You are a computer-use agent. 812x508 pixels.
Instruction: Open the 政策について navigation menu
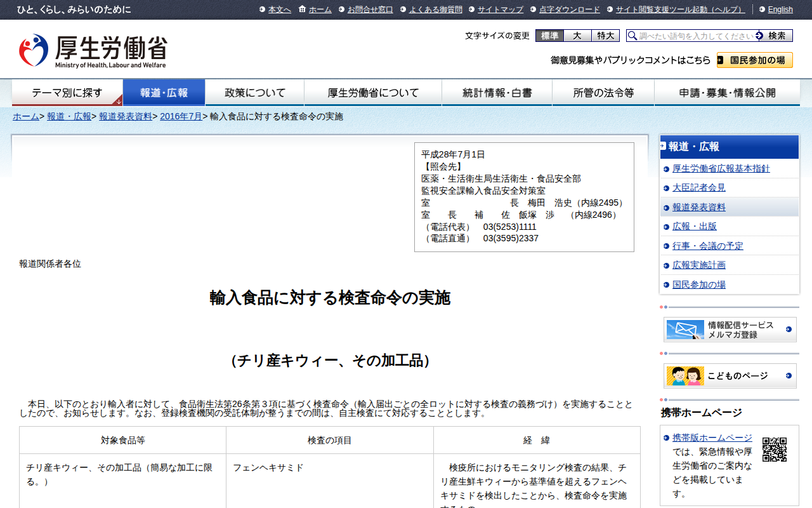(x=255, y=93)
